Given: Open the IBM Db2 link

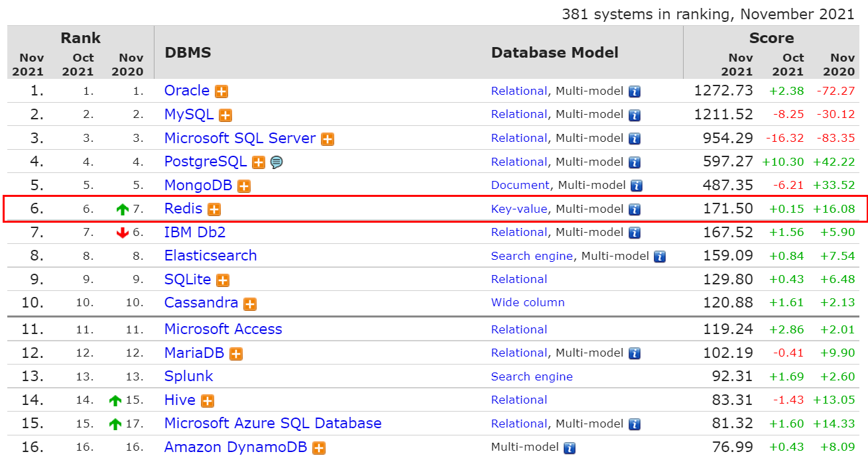Looking at the screenshot, I should click(x=195, y=233).
